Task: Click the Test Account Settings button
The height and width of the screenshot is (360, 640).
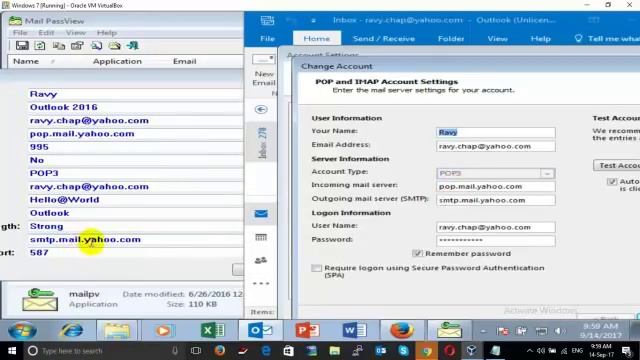Action: coord(616,165)
